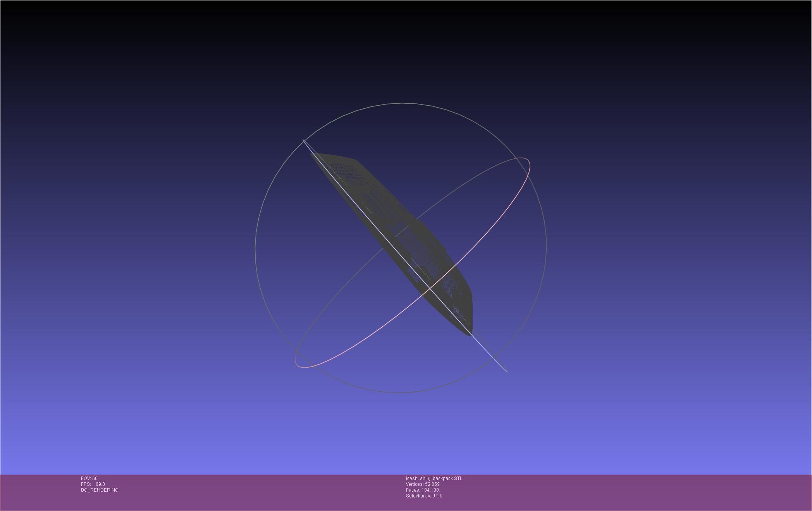Click the topmost point of the trackball circle
This screenshot has height=511, width=812.
pos(402,103)
